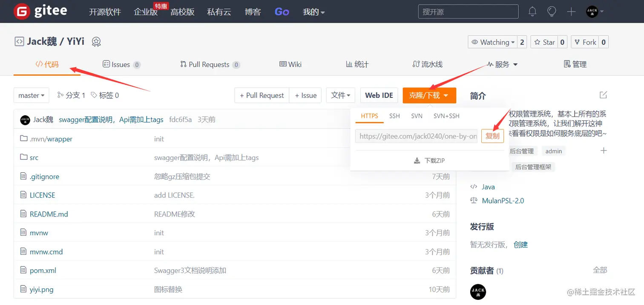Open the Watching dropdown
Screen dimensions: 644x305
493,42
